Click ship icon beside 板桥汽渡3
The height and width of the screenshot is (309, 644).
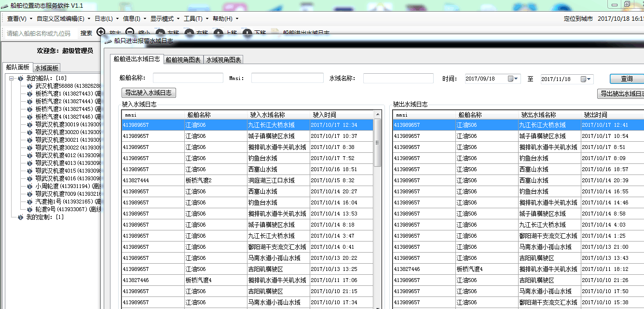click(30, 109)
